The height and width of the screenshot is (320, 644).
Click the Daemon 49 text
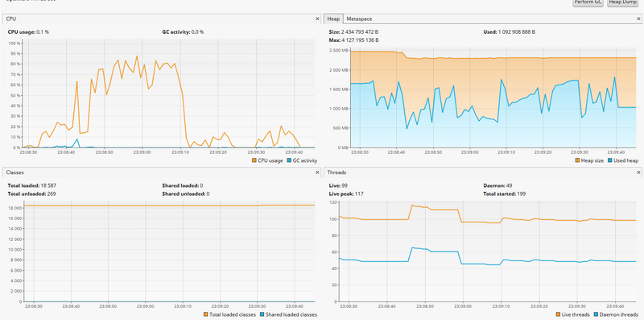pyautogui.click(x=497, y=185)
